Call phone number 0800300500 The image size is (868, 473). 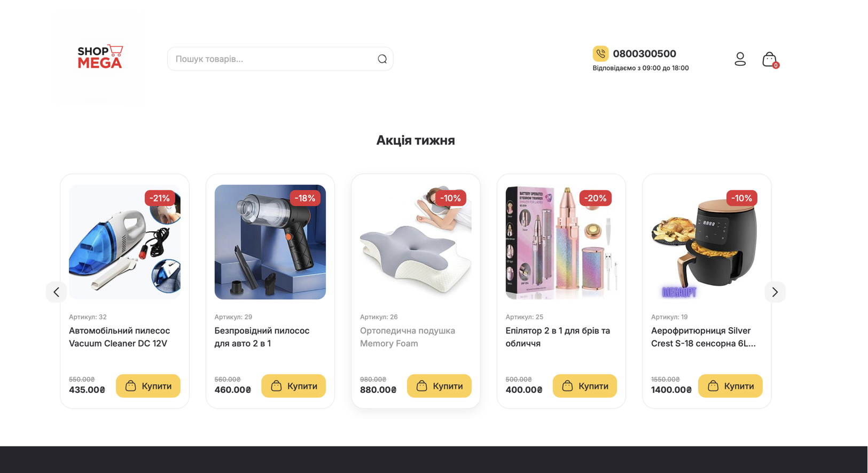pyautogui.click(x=644, y=53)
